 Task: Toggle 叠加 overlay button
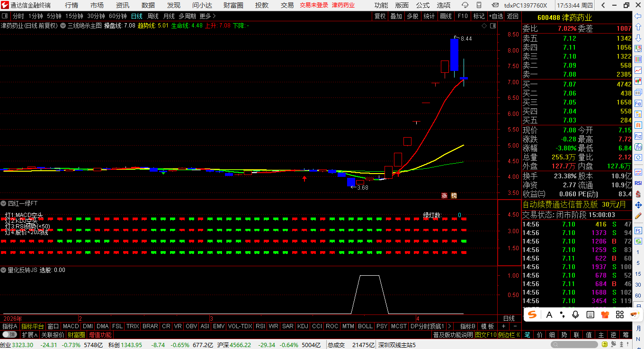point(396,16)
